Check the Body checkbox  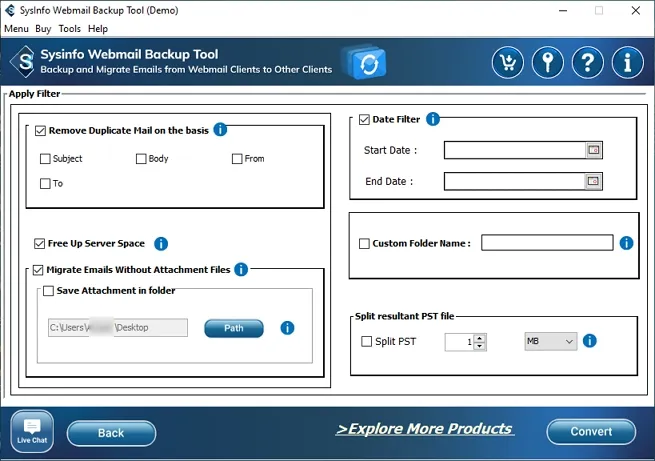pyautogui.click(x=141, y=159)
